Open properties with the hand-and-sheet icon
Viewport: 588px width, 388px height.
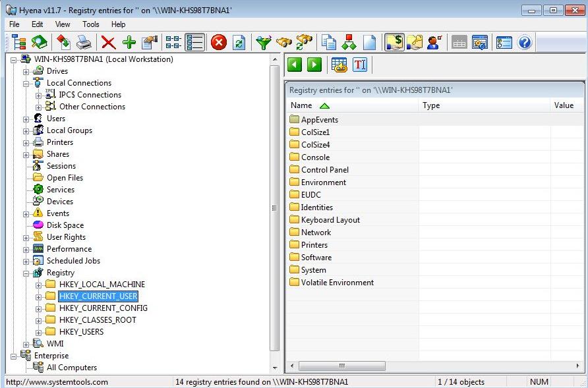point(150,42)
